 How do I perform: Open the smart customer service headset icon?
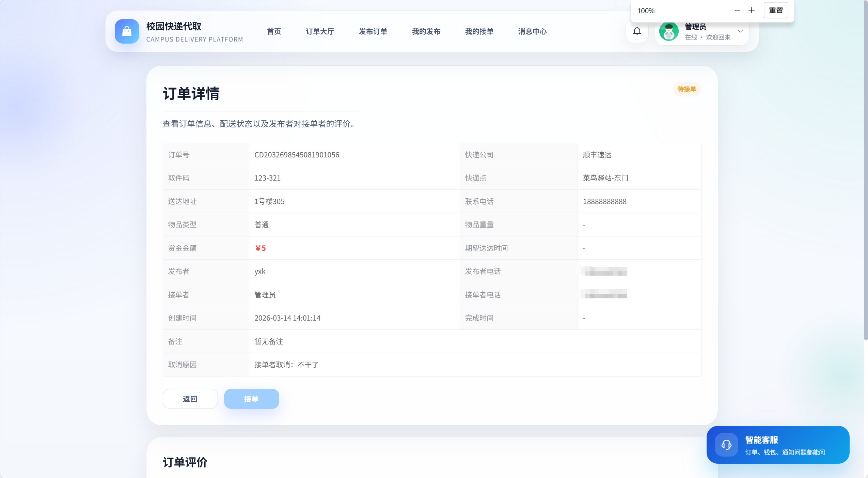pos(726,445)
